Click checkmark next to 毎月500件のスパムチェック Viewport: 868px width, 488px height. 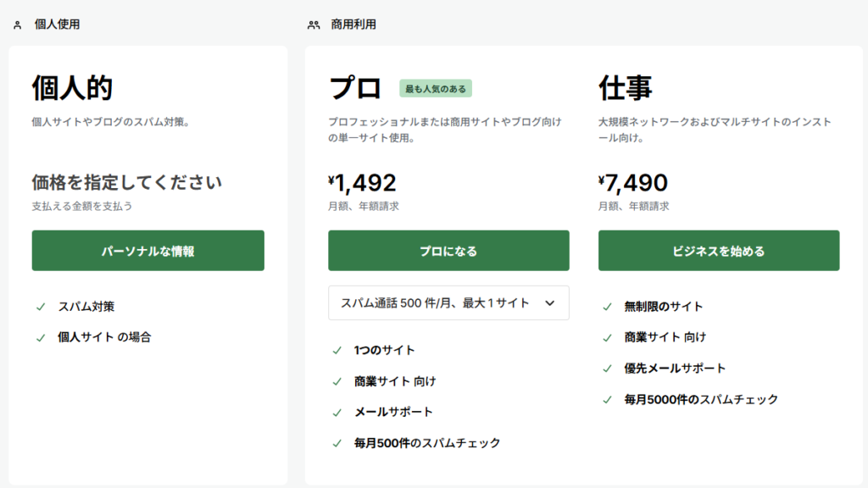(337, 442)
